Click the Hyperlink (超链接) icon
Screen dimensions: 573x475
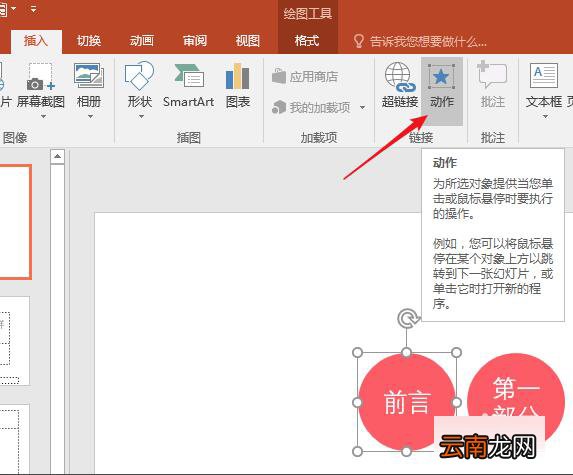point(400,76)
